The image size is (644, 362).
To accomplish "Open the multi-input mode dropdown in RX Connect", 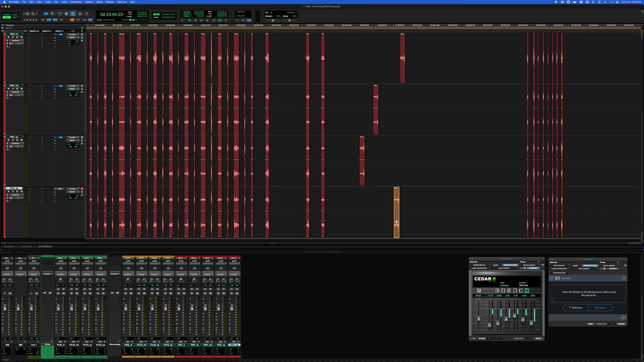I will (560, 273).
